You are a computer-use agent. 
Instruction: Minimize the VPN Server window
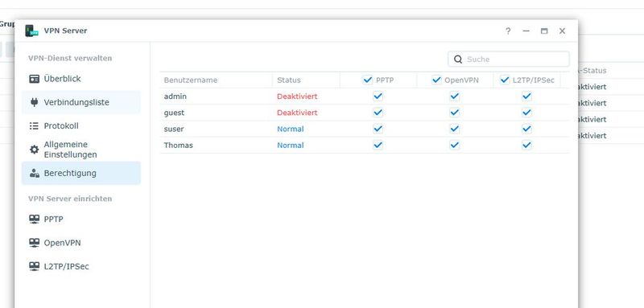(x=526, y=31)
